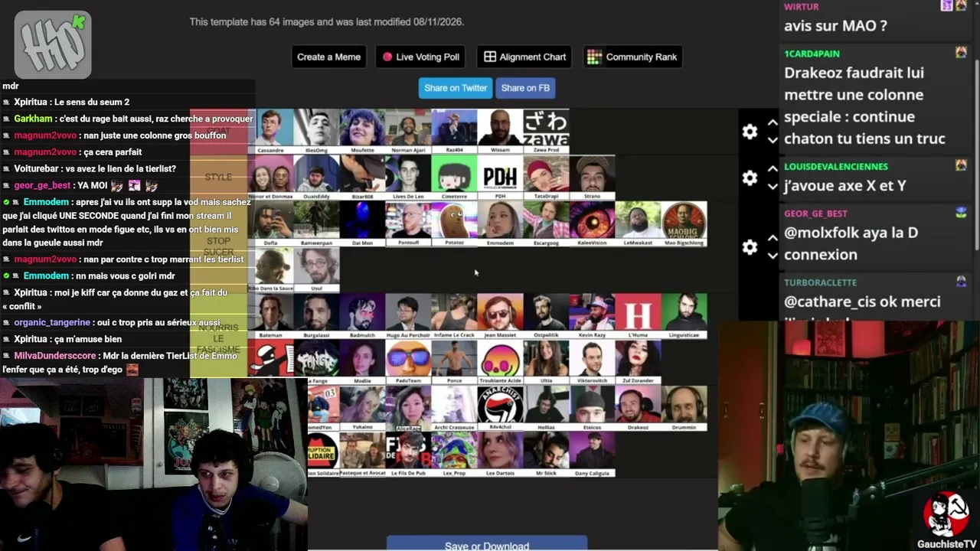This screenshot has width=980, height=551.
Task: Open settings gear for the STYLE tier row
Action: (x=750, y=178)
